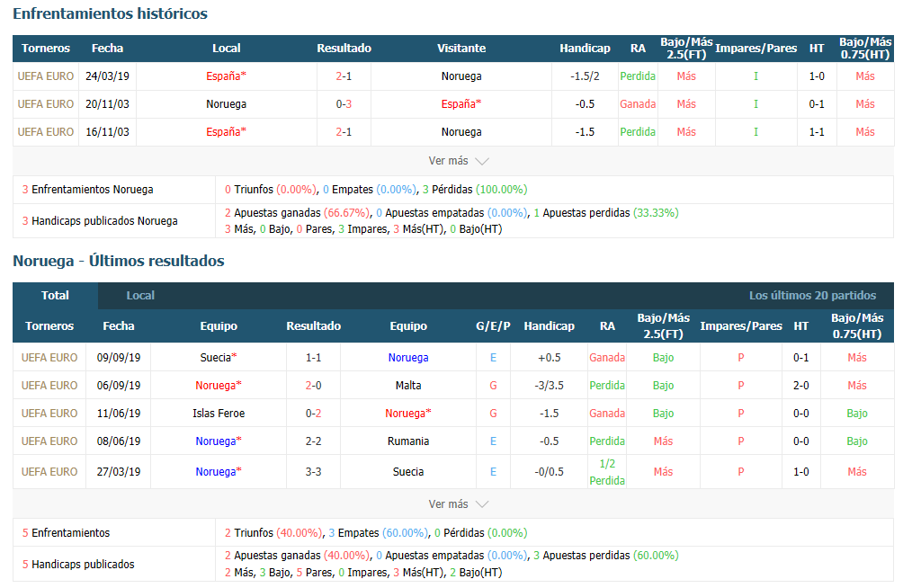Click result 0-3 of 20/11/03 match
The width and height of the screenshot is (912, 588).
(344, 104)
